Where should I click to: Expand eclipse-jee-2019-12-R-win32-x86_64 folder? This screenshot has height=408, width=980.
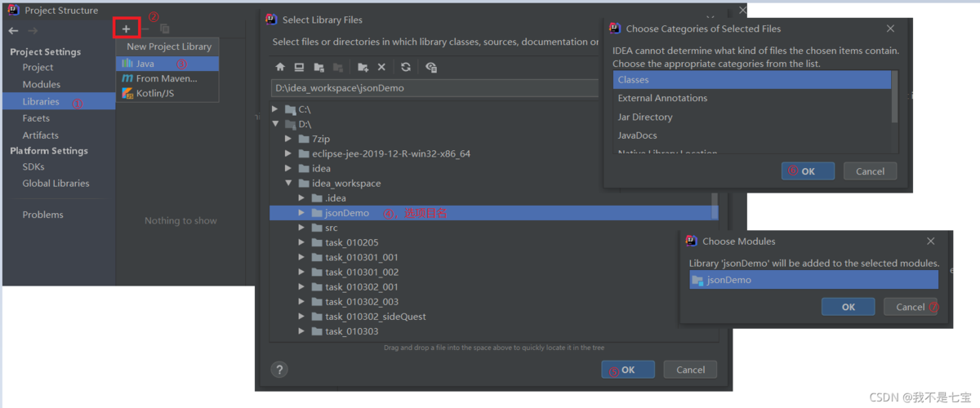tap(288, 153)
